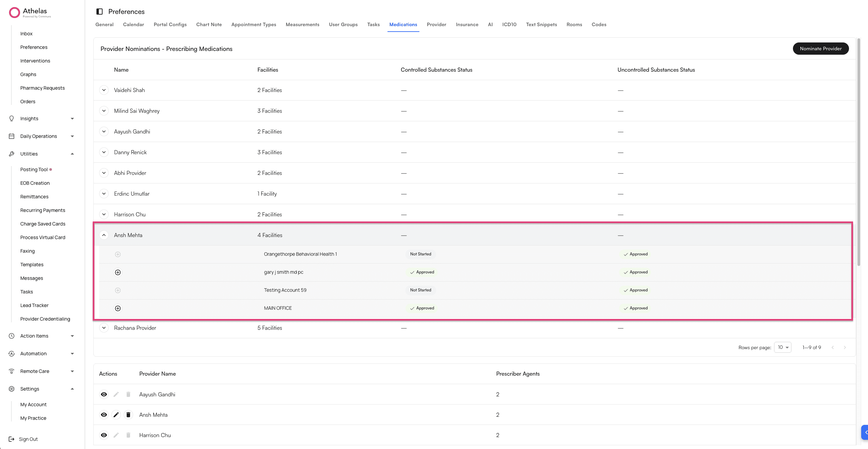Expand the Vaidehi Shah row
868x449 pixels.
(104, 90)
